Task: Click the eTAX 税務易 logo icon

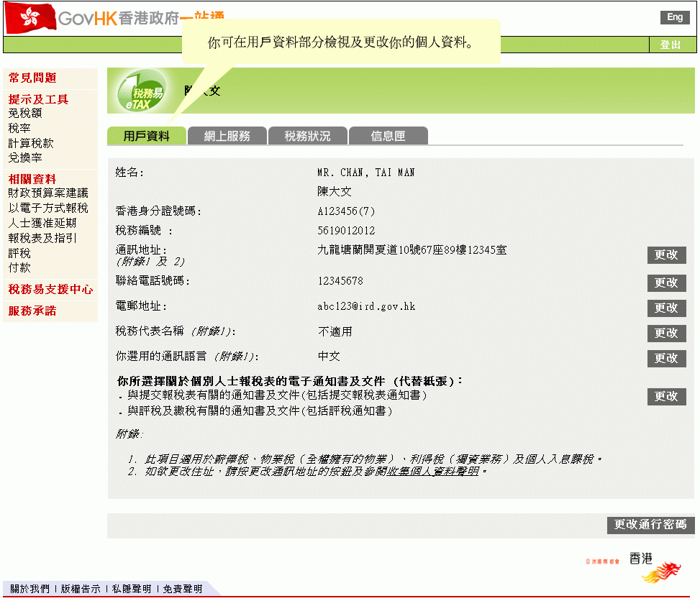Action: pos(141,93)
